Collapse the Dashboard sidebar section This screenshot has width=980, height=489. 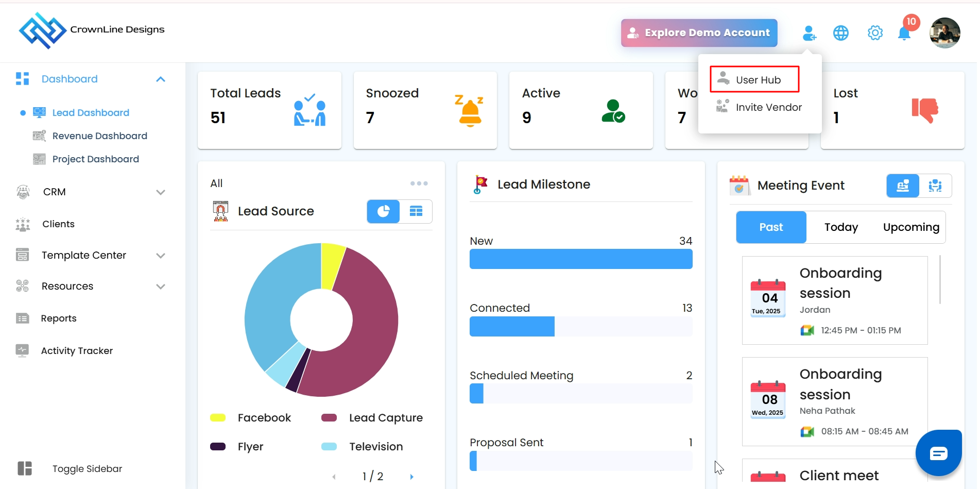click(x=161, y=79)
